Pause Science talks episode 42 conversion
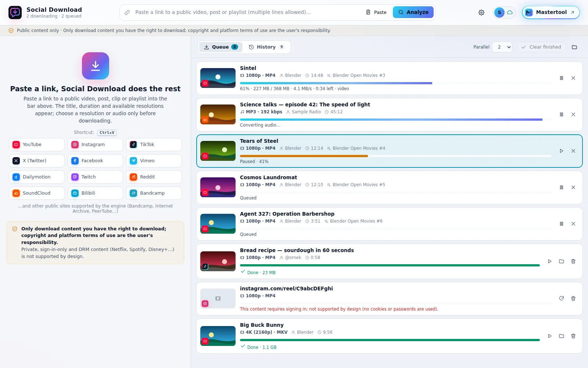The height and width of the screenshot is (368, 588). point(562,114)
